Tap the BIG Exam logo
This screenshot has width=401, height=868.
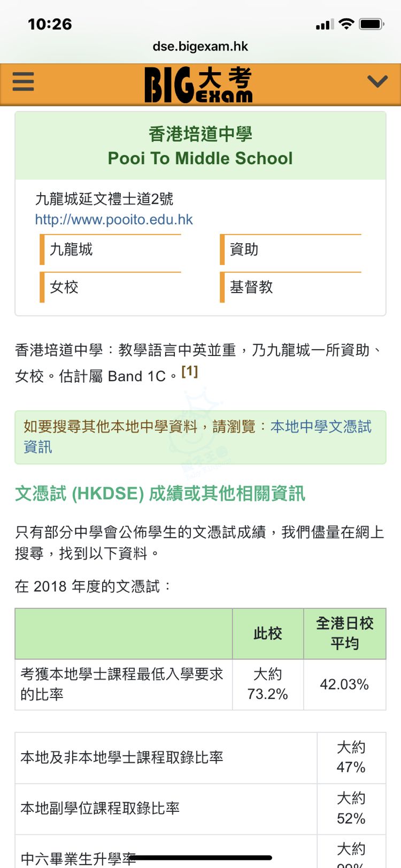(x=198, y=84)
